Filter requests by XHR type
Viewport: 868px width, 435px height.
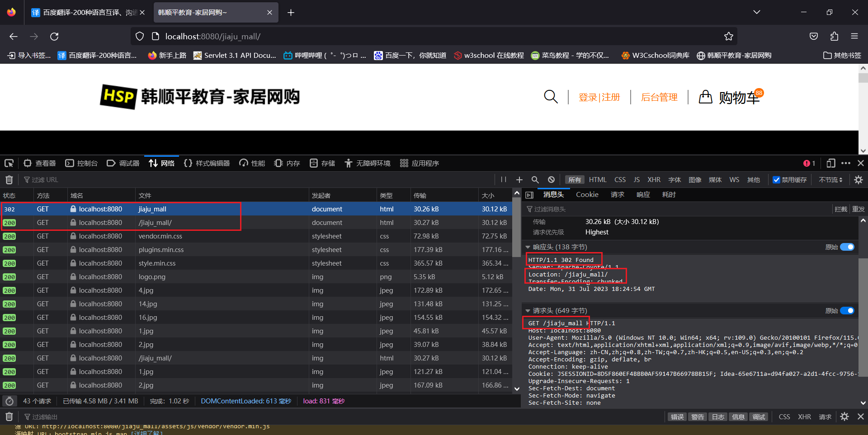point(654,180)
